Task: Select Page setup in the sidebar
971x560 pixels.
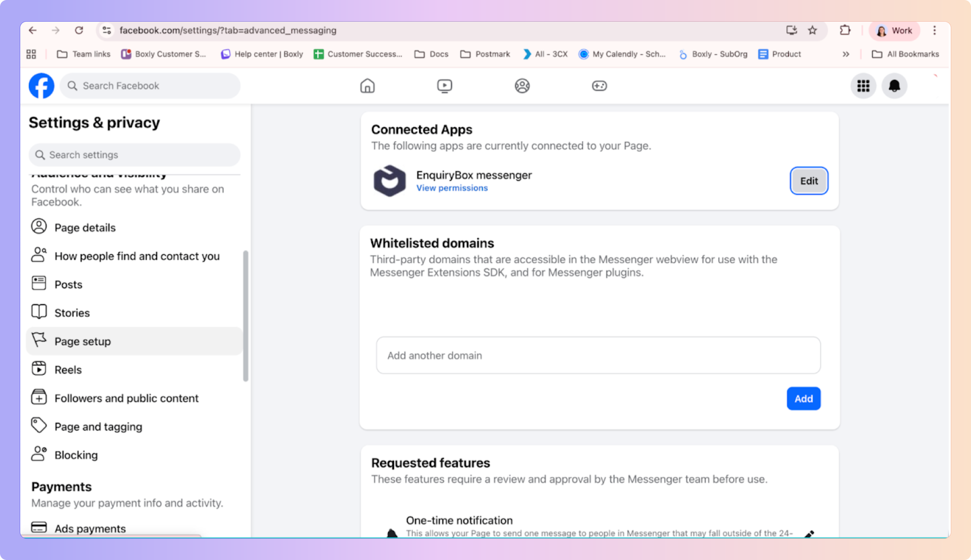Action: click(x=82, y=341)
